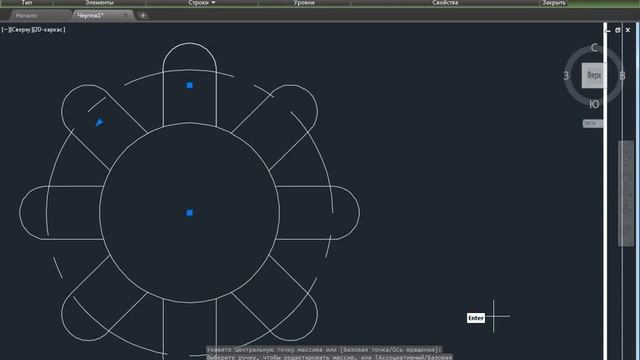
Task: Open the МСК coordinate system dropdown
Action: 593,123
